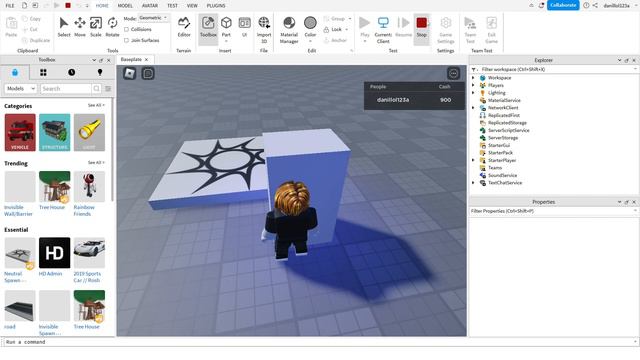640x360 pixels.
Task: Select the 2019 Sports Car thumbnail
Action: [x=89, y=253]
